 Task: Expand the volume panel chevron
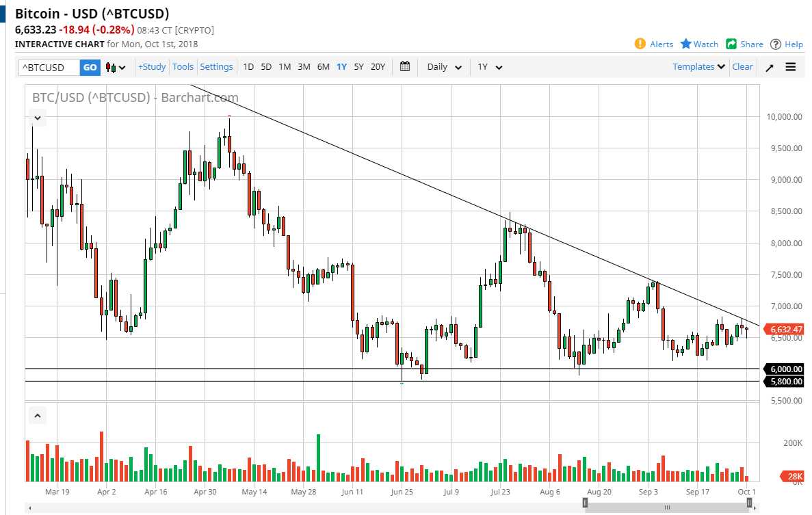coord(38,415)
